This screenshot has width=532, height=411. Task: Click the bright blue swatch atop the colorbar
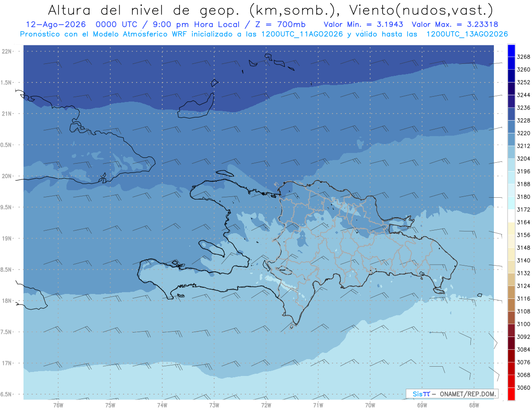click(511, 51)
